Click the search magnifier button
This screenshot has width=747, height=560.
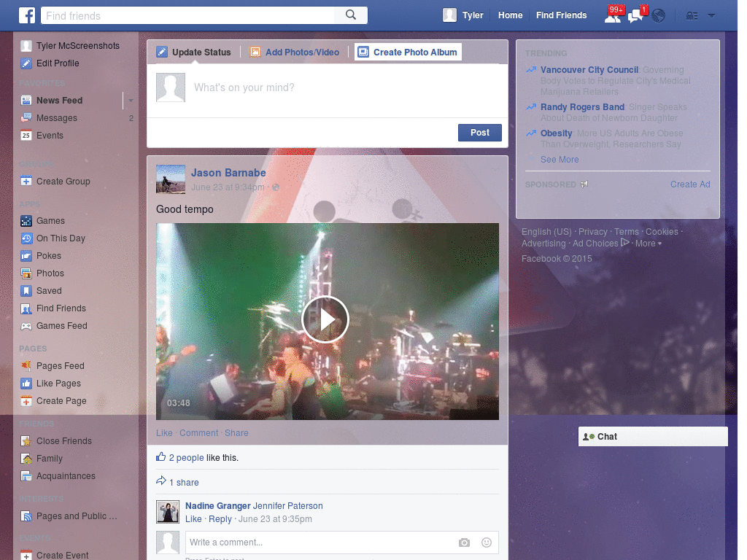[x=351, y=15]
